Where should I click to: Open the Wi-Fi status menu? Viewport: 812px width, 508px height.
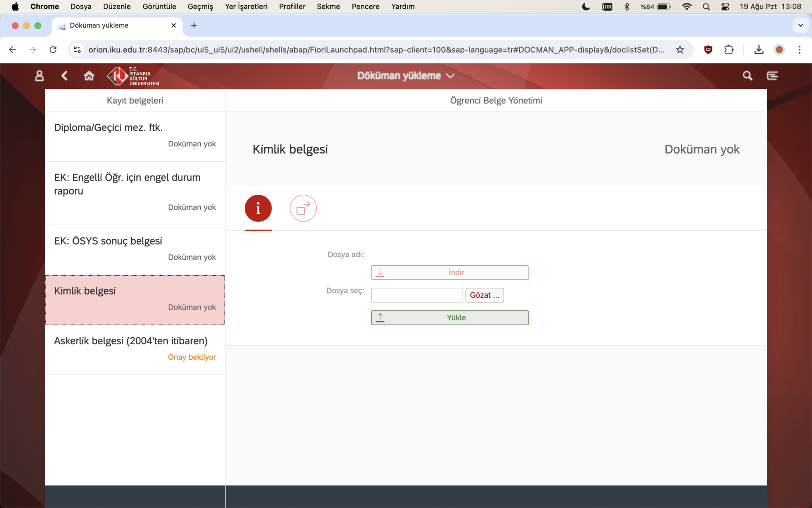(687, 7)
